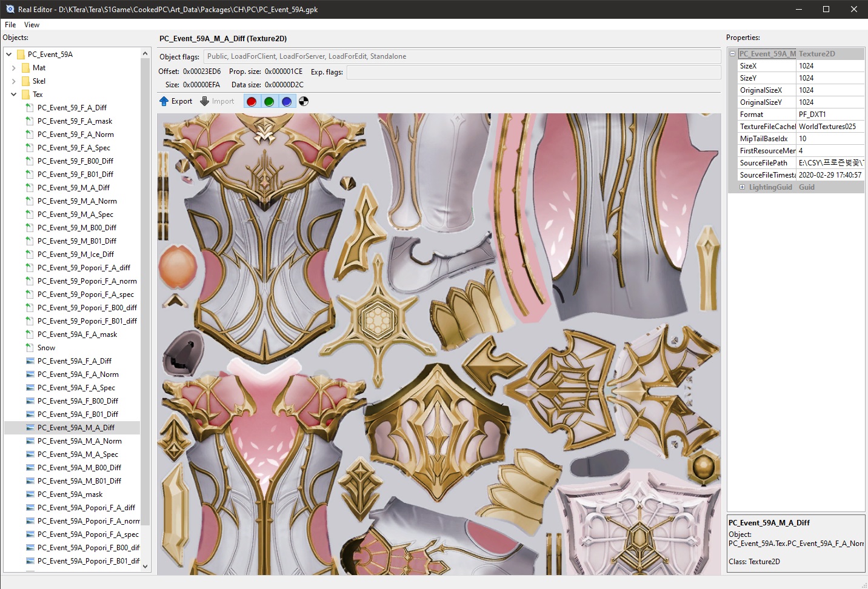Viewport: 868px width, 589px height.
Task: Click the MipTailBaseIdx value 10
Action: pos(830,139)
